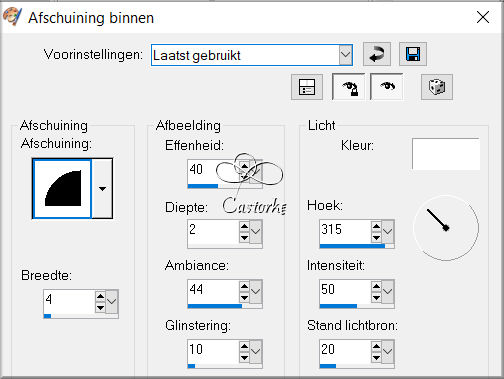This screenshot has height=379, width=504.
Task: Expand the Afschuining bevel shape dropdown
Action: [x=102, y=189]
